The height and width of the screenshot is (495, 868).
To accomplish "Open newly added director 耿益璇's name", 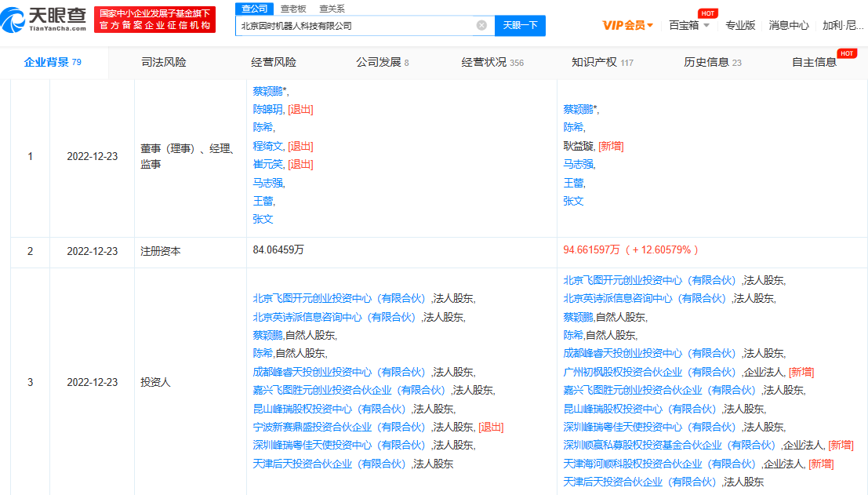I will 579,146.
